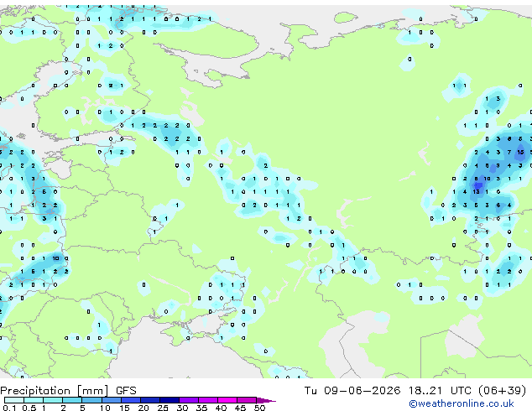The width and height of the screenshot is (532, 411).
Task: Click the '45' legend scale label
Action: point(240,408)
